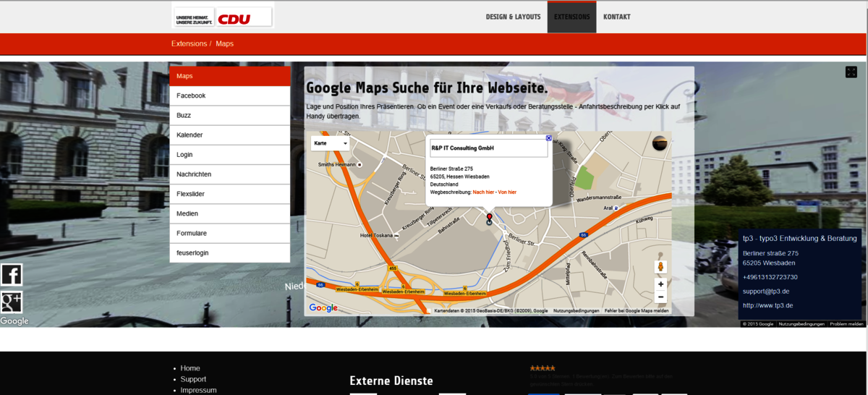868x395 pixels.
Task: Click the 'Von hier' directions link
Action: click(x=508, y=192)
